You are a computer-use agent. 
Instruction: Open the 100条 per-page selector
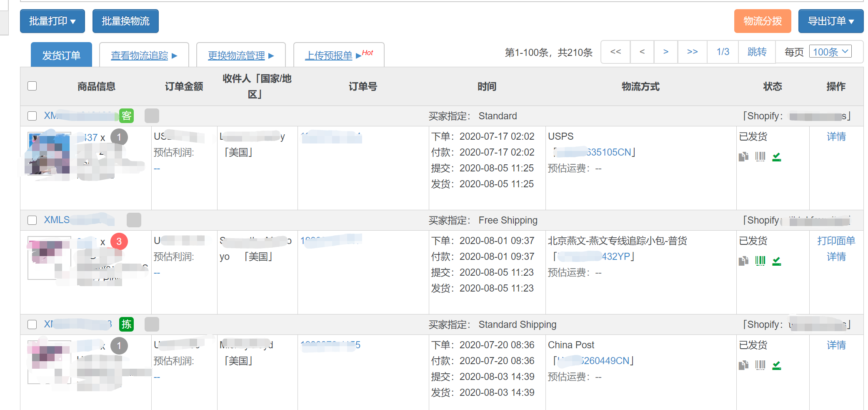830,52
